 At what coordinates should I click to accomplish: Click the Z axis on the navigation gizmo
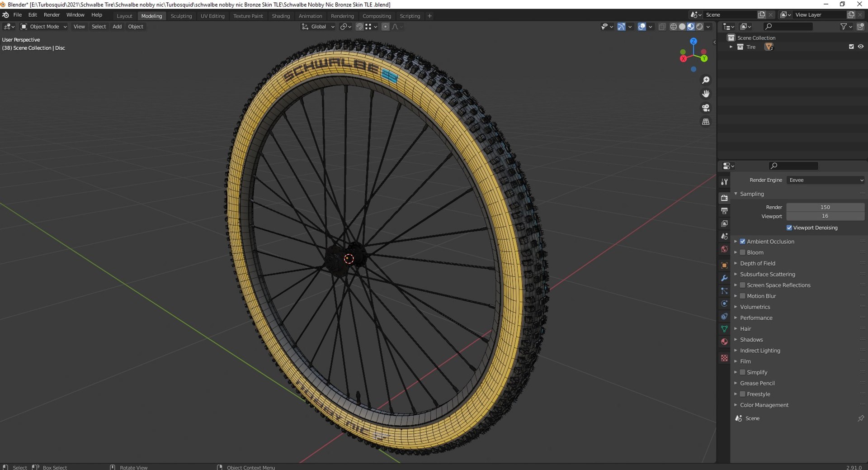(693, 41)
